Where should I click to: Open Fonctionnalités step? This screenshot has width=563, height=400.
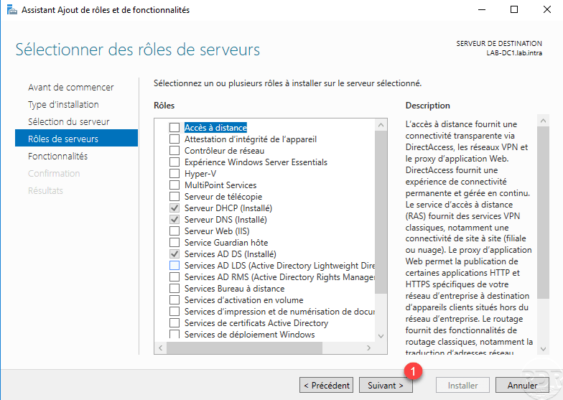[58, 156]
